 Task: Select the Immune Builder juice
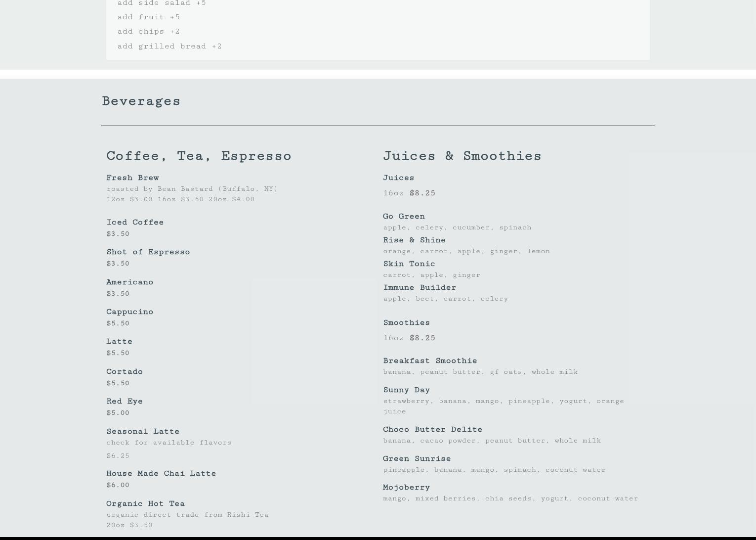pos(420,288)
